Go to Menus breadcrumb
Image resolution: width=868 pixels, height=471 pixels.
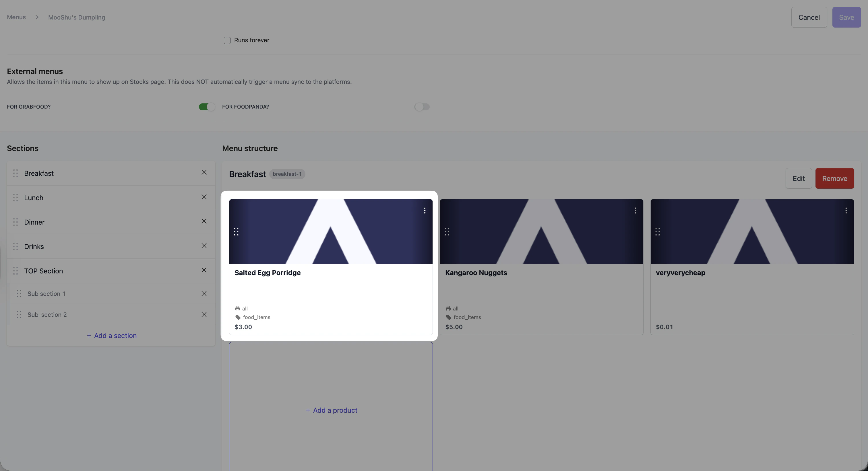point(16,17)
